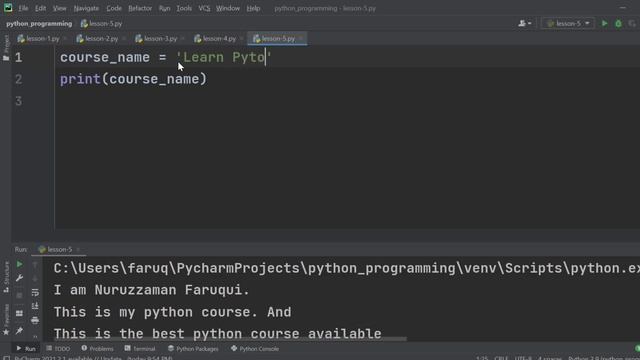Open the Favorites star sidebar button
Viewport: 640px width, 360px height.
(x=6, y=320)
